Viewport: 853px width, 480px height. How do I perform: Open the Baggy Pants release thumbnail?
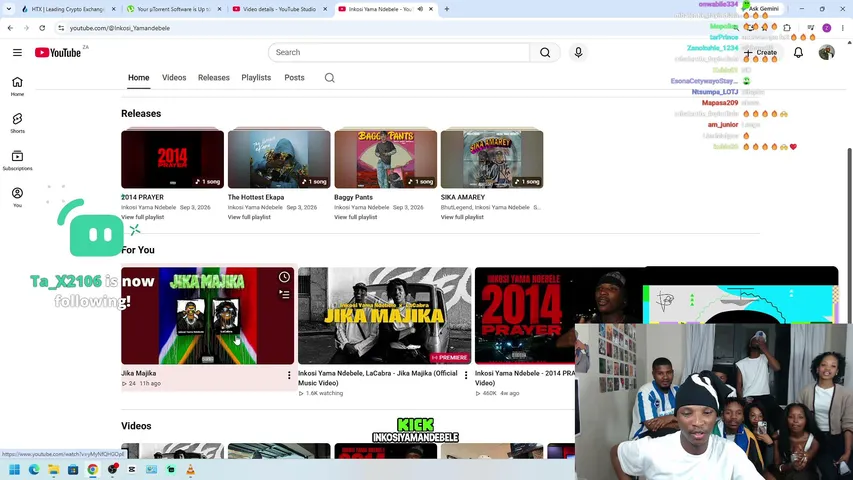tap(386, 159)
